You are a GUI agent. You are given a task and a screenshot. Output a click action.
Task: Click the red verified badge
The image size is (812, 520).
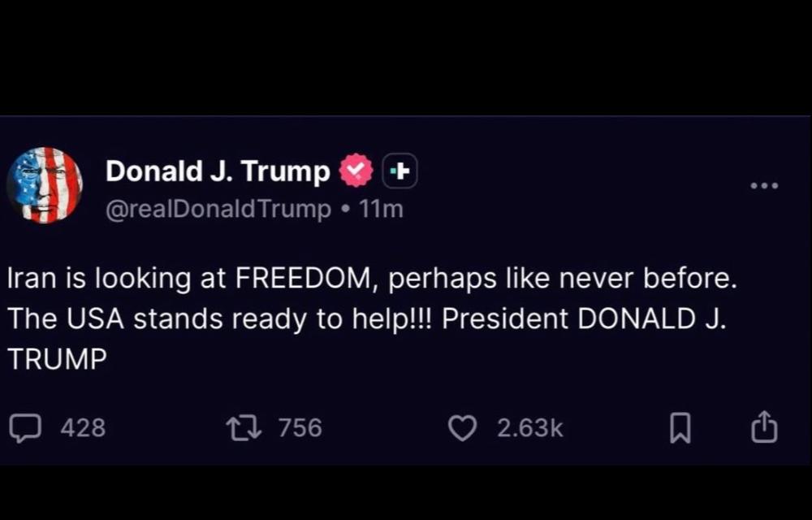click(x=355, y=171)
